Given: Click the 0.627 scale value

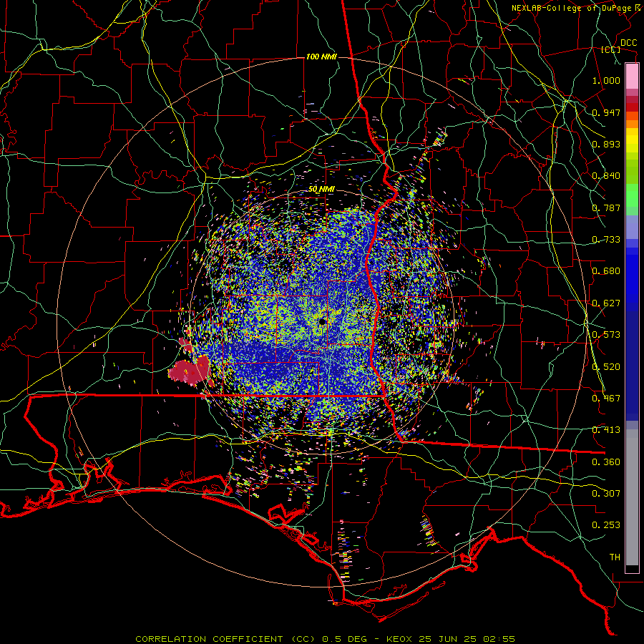Looking at the screenshot, I should (606, 303).
